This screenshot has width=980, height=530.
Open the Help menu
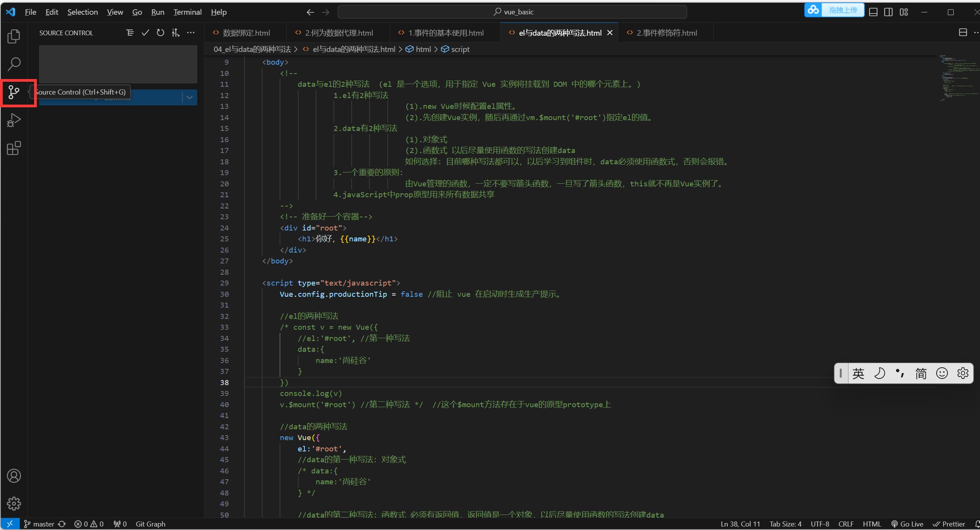click(x=219, y=12)
